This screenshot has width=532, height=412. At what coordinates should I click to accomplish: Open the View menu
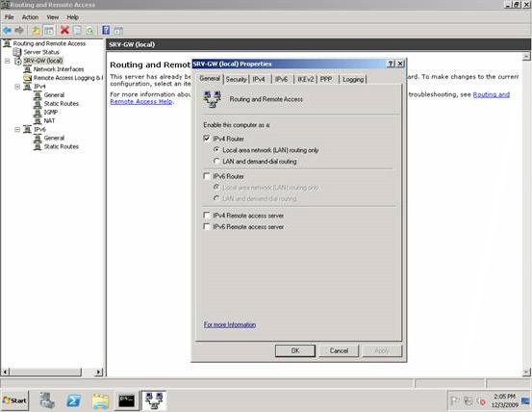tap(53, 17)
